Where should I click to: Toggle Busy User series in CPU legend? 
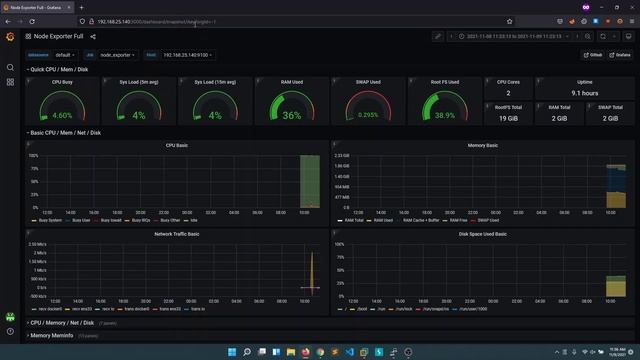tap(78, 220)
